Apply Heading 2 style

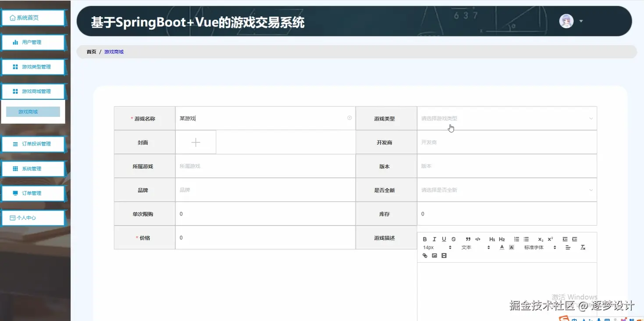502,239
